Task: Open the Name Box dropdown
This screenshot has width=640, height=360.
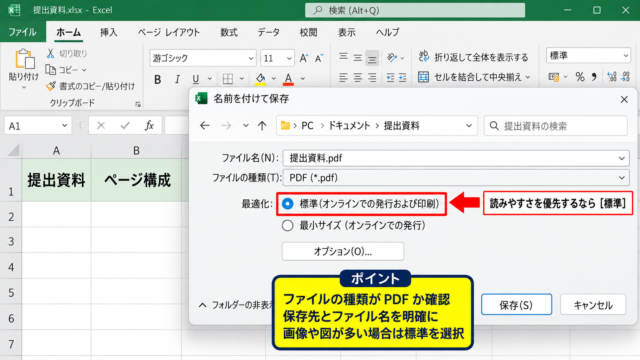Action: [64, 126]
